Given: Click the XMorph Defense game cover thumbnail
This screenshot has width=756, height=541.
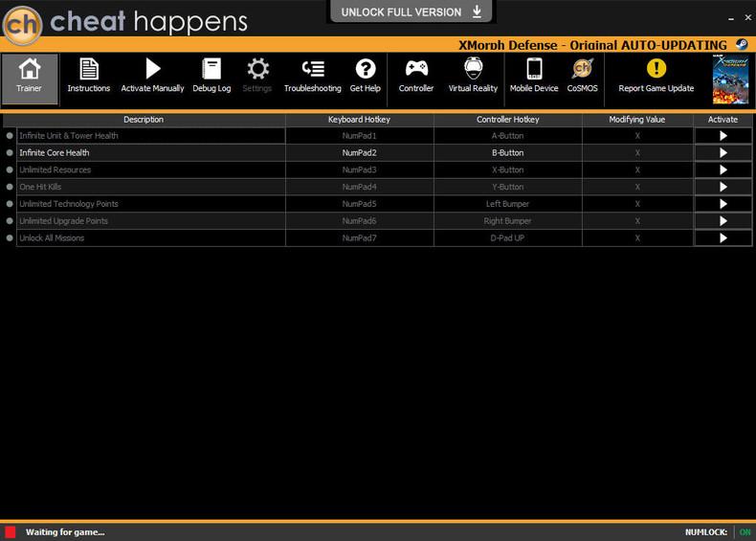Looking at the screenshot, I should [x=730, y=79].
